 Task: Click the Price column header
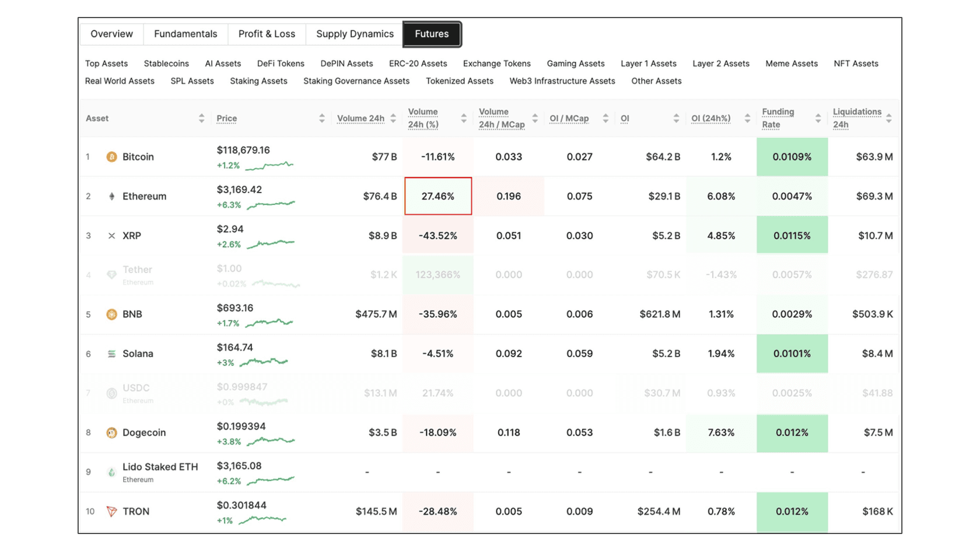[x=226, y=118]
